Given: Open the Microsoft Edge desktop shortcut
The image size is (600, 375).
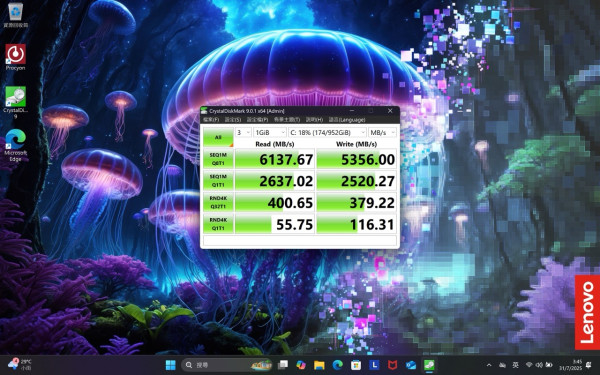Looking at the screenshot, I should [15, 145].
